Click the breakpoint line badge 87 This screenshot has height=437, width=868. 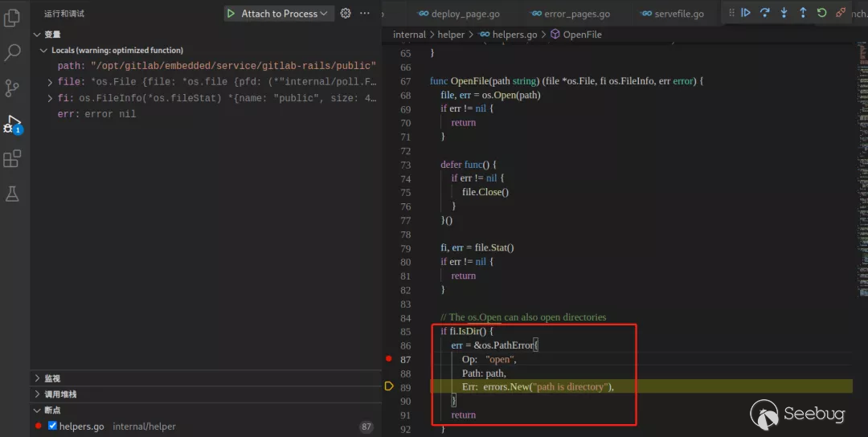(x=366, y=427)
